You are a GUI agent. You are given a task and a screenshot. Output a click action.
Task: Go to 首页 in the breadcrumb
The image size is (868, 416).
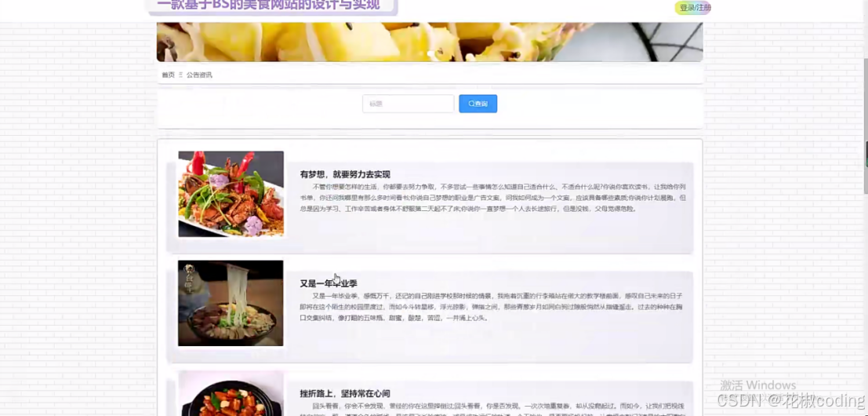[x=168, y=75]
